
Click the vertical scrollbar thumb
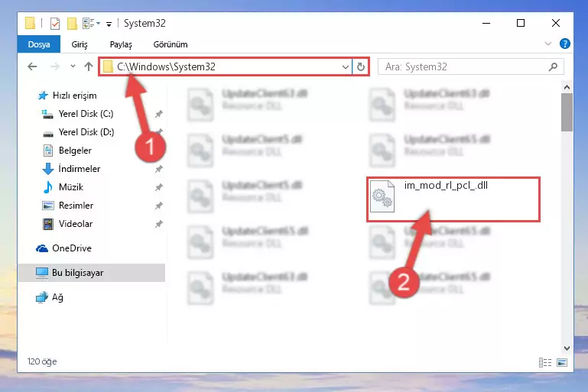(x=567, y=112)
